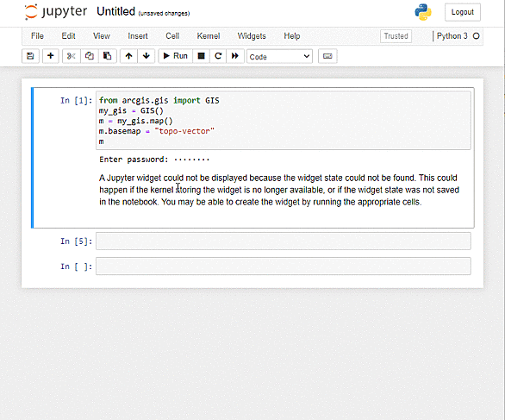Click into the empty In [5] cell
The image size is (505, 420).
pos(284,241)
